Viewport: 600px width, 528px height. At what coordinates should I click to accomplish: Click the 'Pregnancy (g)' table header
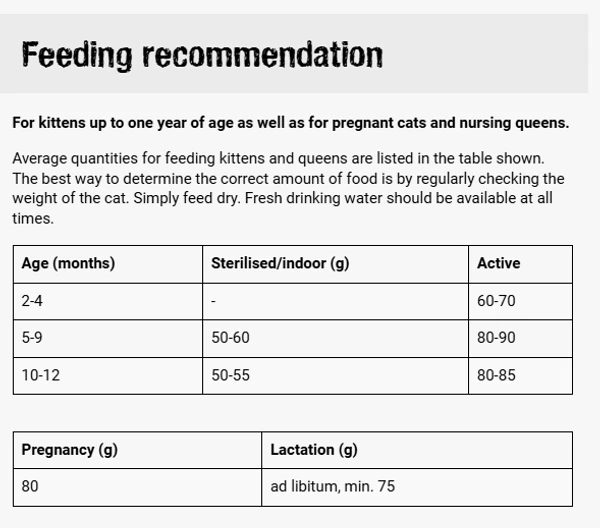tap(70, 450)
